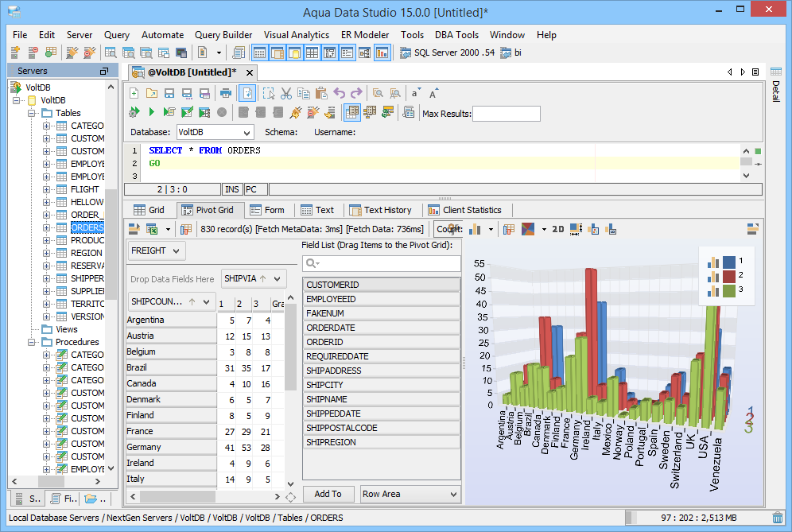Click the redo arrow icon
The image size is (792, 532).
tap(356, 94)
